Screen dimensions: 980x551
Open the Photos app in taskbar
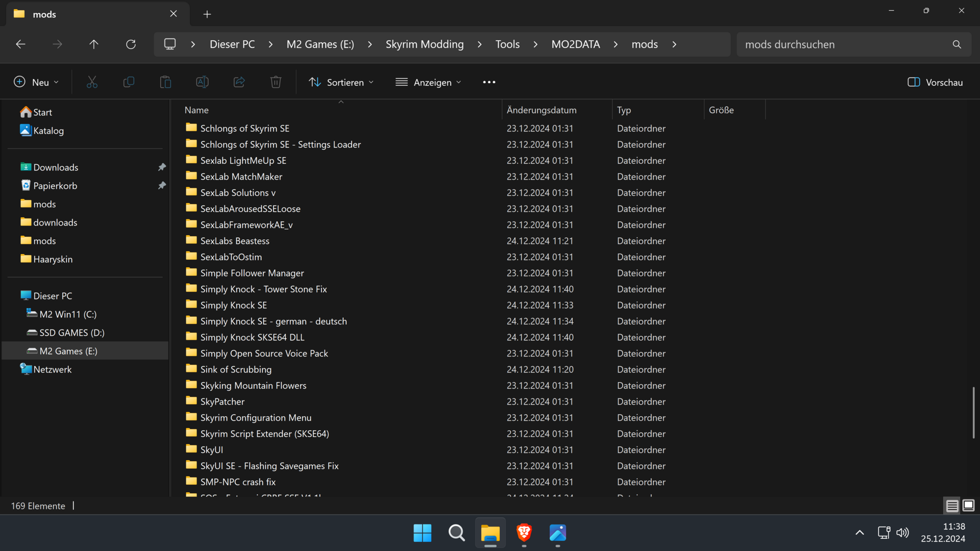click(558, 533)
